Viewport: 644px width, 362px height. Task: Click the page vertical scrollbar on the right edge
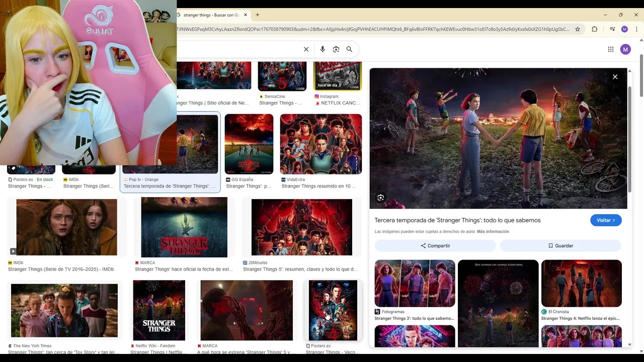coord(641,75)
